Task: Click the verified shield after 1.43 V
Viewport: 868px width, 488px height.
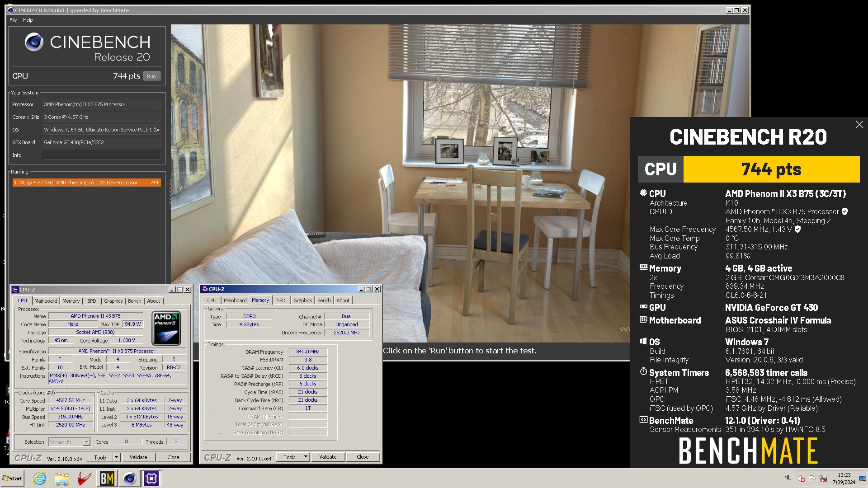Action: pos(798,229)
